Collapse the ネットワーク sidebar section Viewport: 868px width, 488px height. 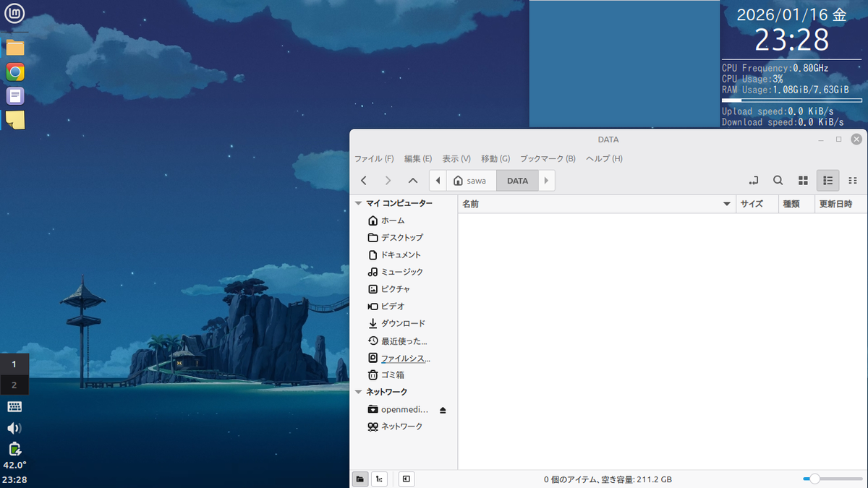359,392
